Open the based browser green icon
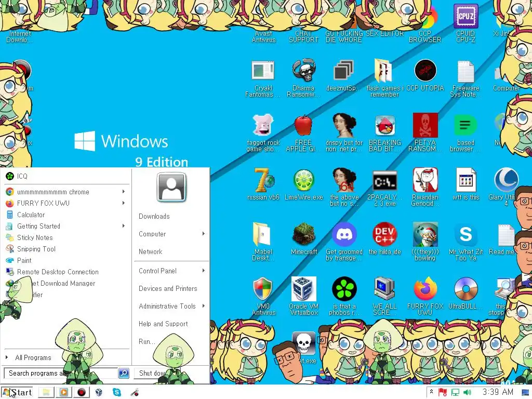 [x=465, y=125]
